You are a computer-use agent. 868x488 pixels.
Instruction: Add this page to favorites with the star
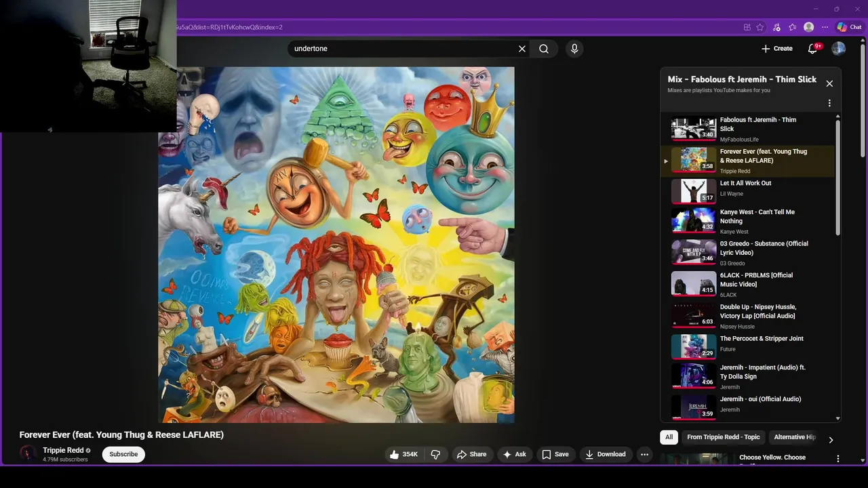760,27
